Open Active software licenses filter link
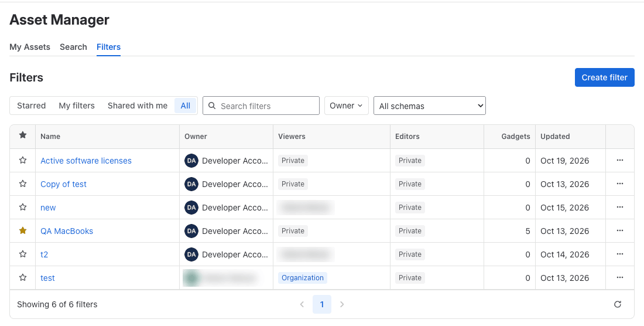 click(86, 161)
